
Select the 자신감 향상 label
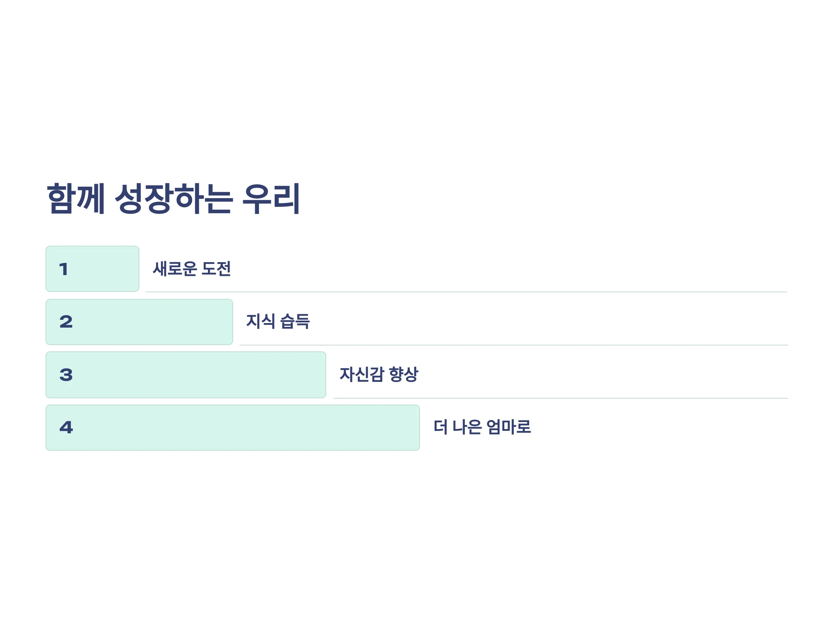(379, 374)
